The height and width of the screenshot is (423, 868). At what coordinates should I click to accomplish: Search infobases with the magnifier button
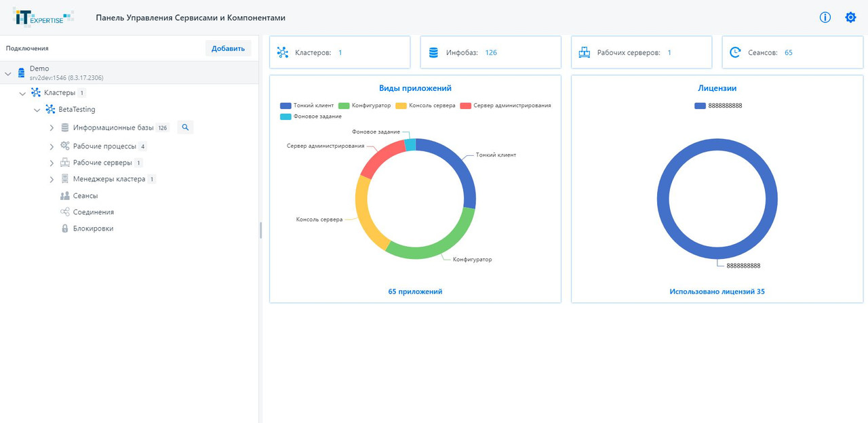pyautogui.click(x=185, y=127)
